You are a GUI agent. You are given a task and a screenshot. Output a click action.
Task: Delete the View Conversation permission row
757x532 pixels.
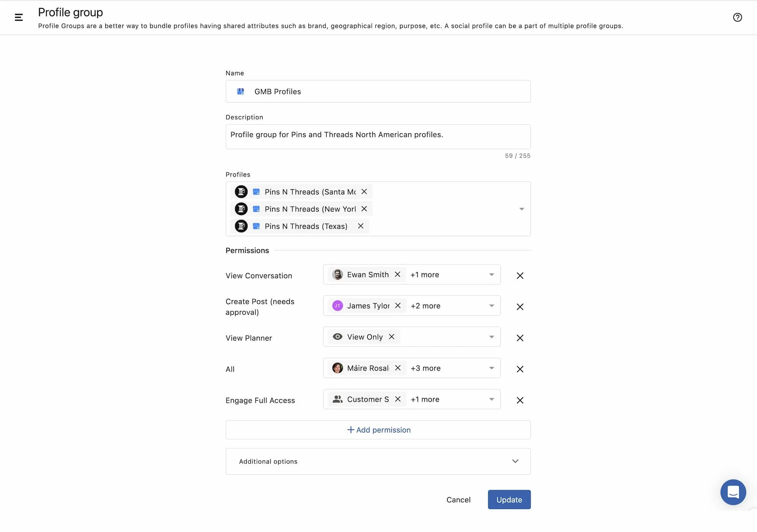point(520,275)
